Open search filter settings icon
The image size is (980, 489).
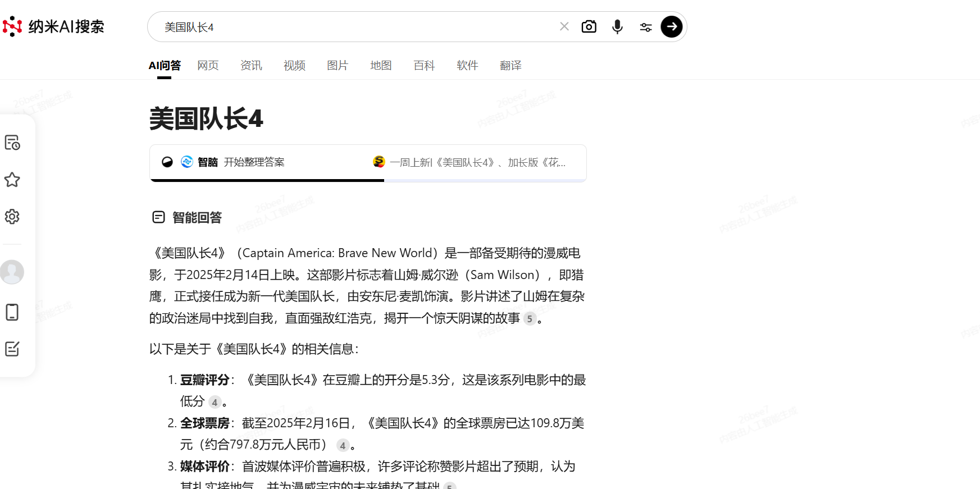(x=646, y=27)
